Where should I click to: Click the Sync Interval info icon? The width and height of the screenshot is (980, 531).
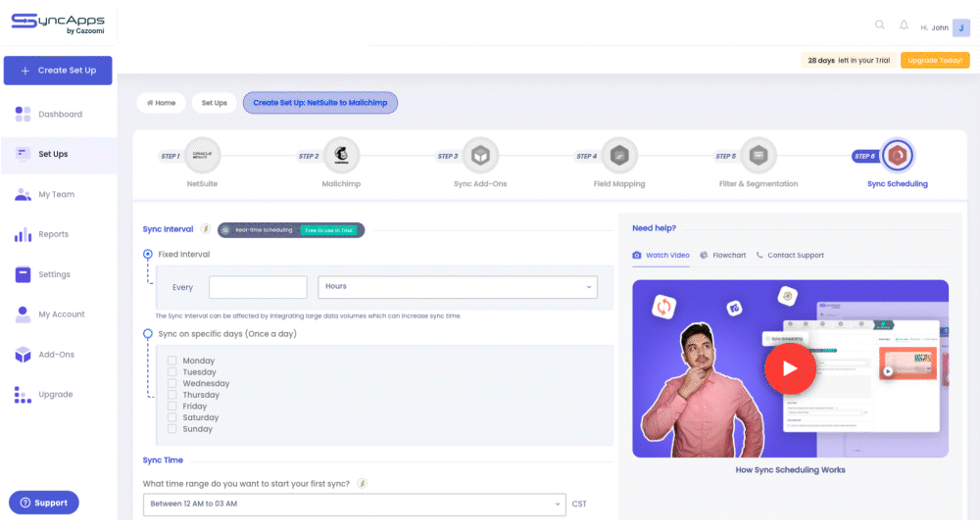click(x=206, y=229)
